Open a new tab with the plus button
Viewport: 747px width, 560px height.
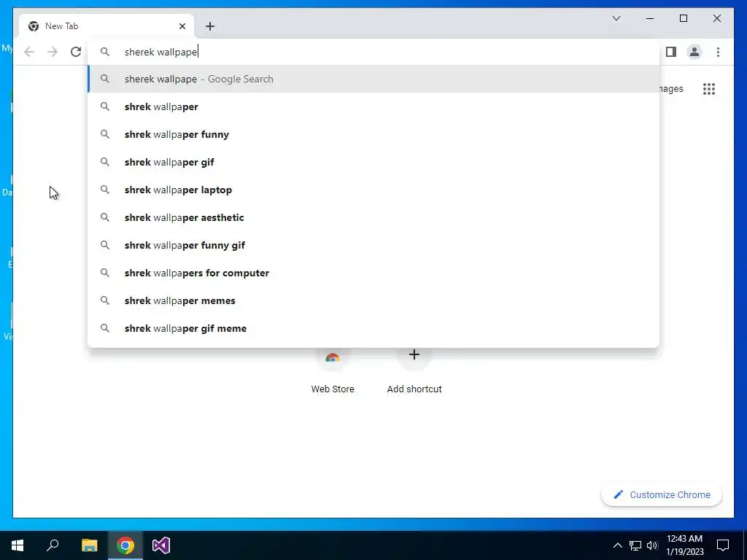[210, 26]
